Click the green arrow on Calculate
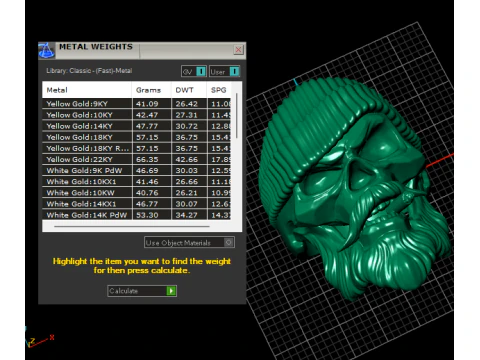Viewport: 480px width, 360px height. (171, 291)
